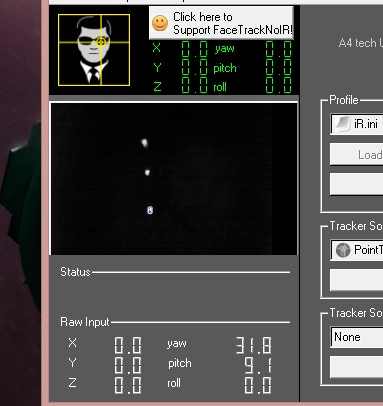
Task: Click the blank button under the Load button
Action: coord(357,184)
